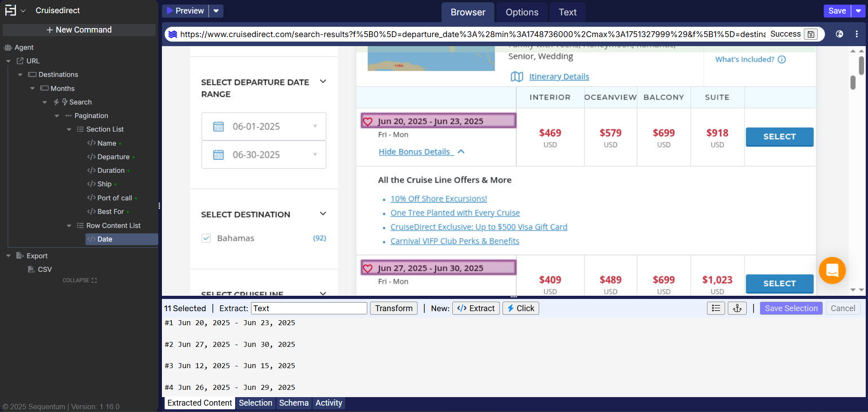Screen dimensions: 868x412
Task: Open the Preview dropdown arrow
Action: (216, 11)
